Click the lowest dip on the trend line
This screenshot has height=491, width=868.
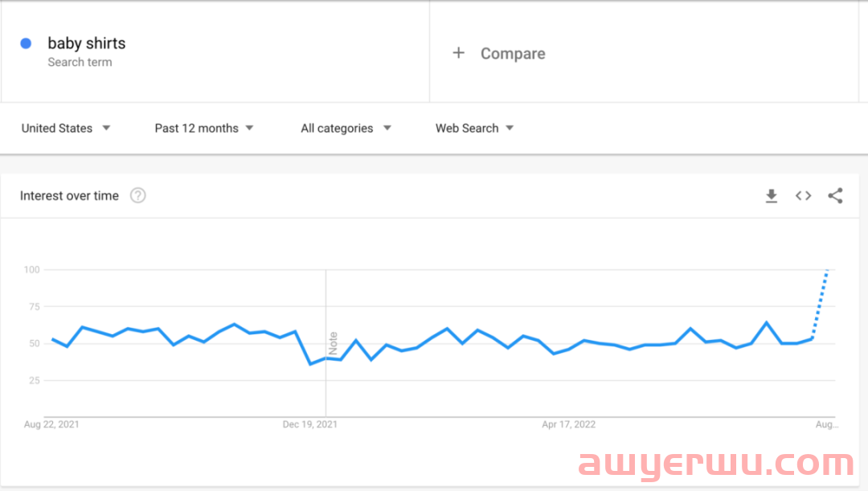click(x=310, y=364)
